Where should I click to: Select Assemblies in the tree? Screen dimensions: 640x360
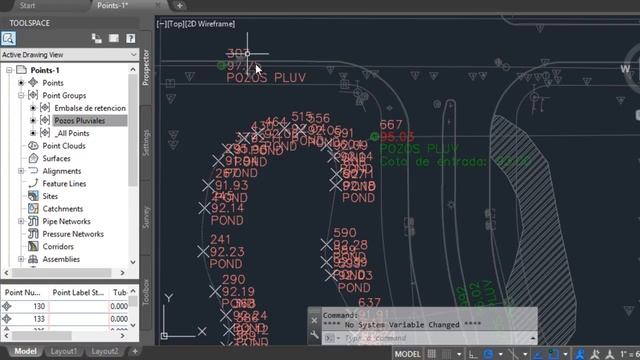pyautogui.click(x=61, y=259)
